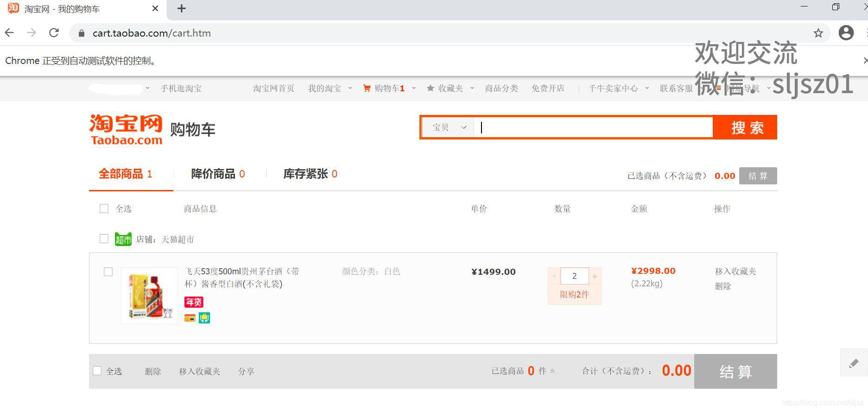Open 我的淘宝 in the top nav

pos(324,88)
